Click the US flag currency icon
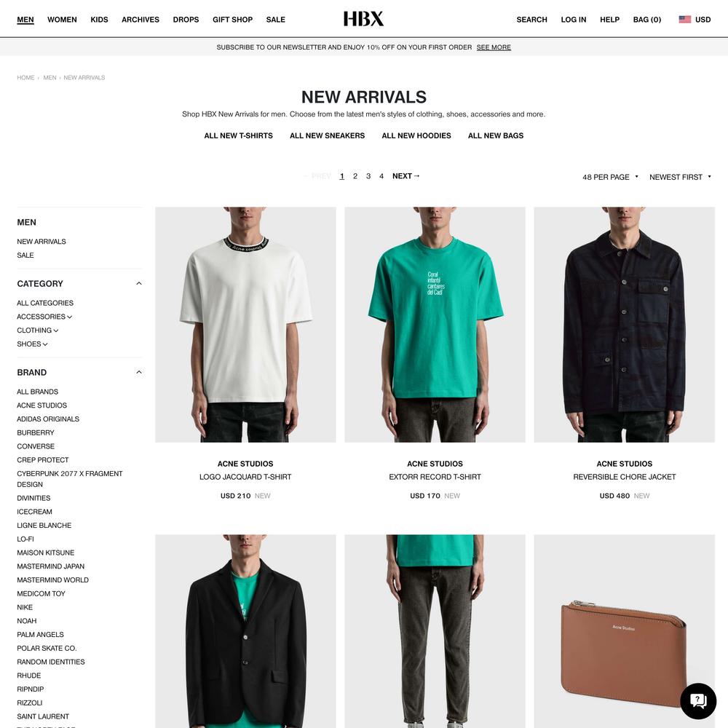The width and height of the screenshot is (728, 728). (x=684, y=20)
